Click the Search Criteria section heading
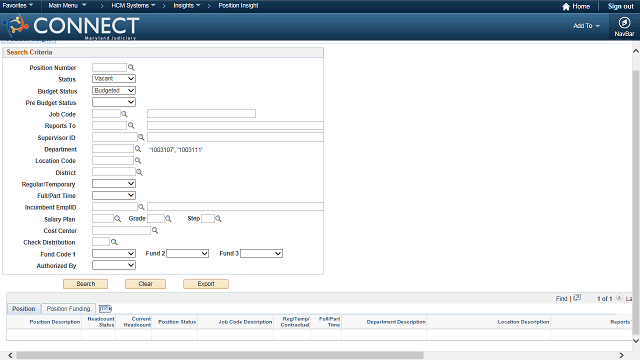Screen dimensions: 640x360 click(29, 52)
